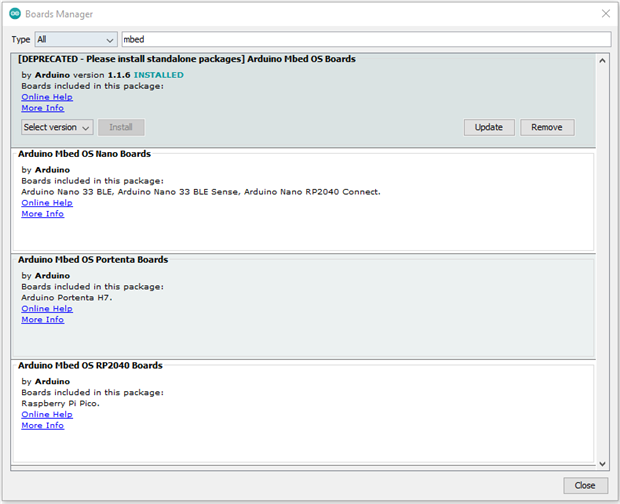Viewport: 620px width, 504px height.
Task: Select the Arduino Mbed OS RP2040 Boards title
Action: point(90,366)
